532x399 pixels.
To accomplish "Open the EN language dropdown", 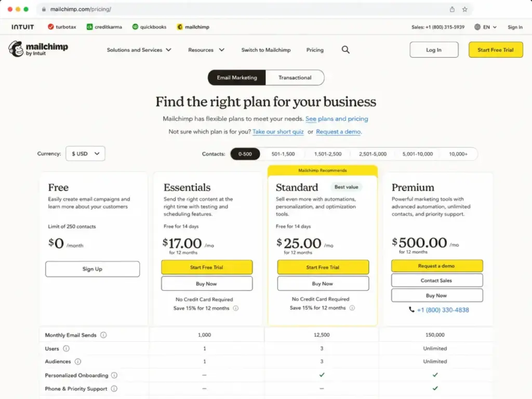I will [x=489, y=27].
